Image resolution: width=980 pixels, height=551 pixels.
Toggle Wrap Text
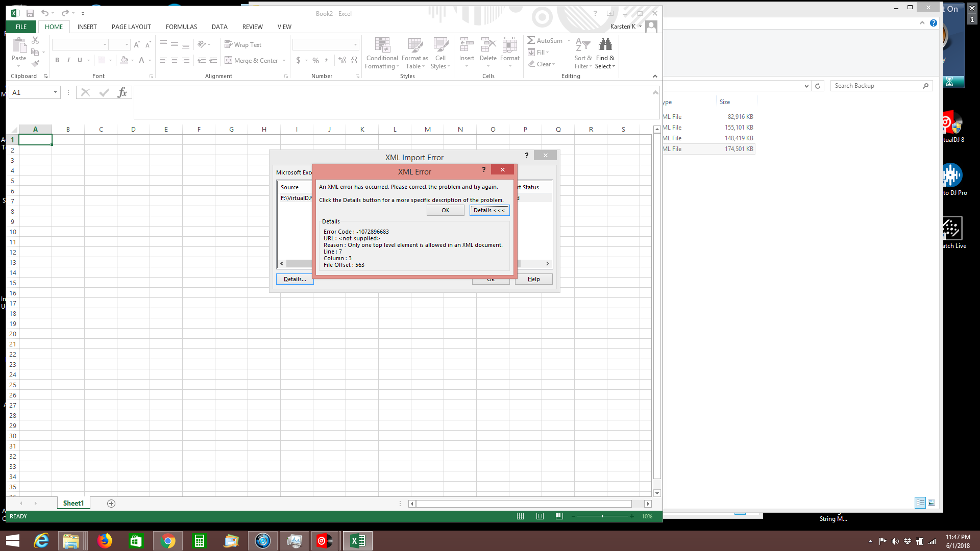pyautogui.click(x=243, y=45)
